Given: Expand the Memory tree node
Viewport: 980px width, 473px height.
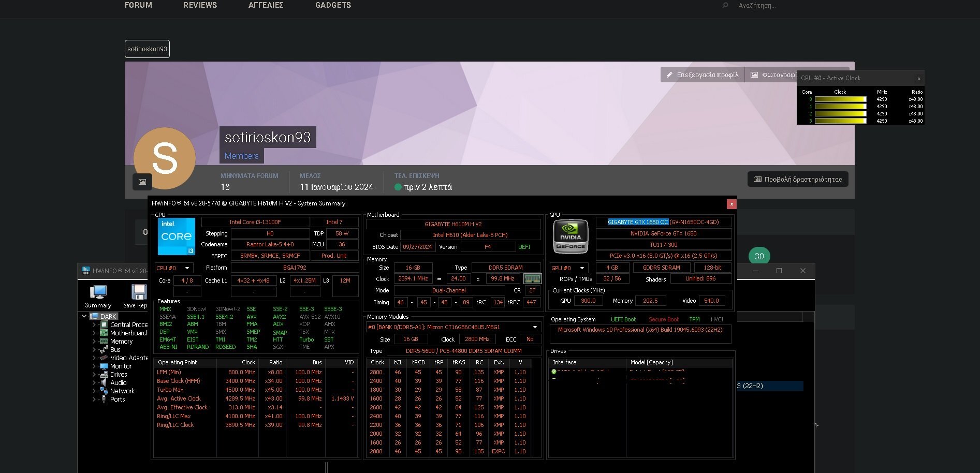Looking at the screenshot, I should tap(94, 341).
